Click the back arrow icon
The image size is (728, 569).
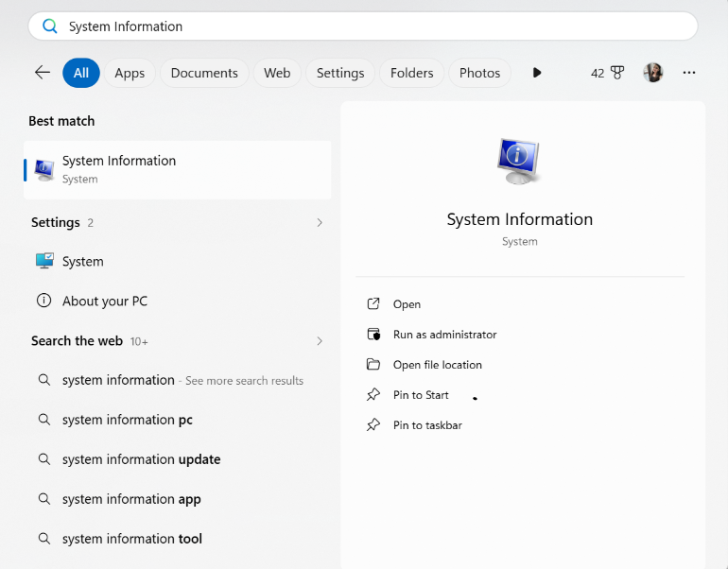43,73
